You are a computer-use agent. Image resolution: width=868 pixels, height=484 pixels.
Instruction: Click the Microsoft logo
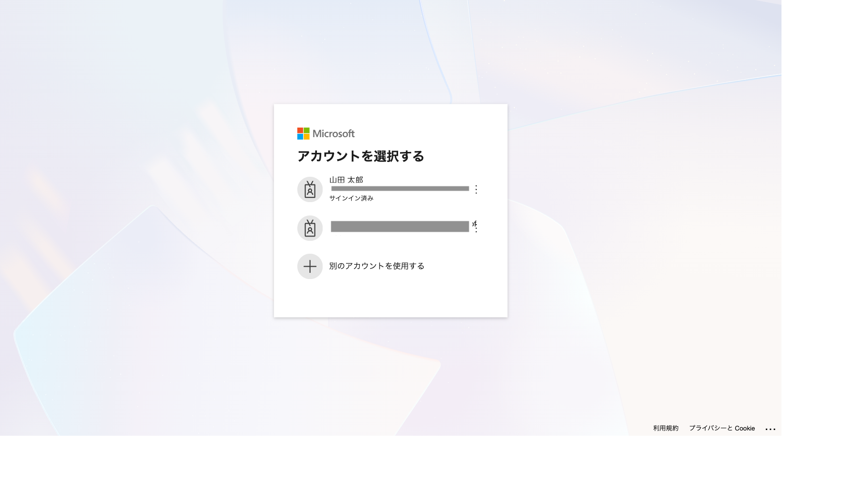[x=326, y=133]
